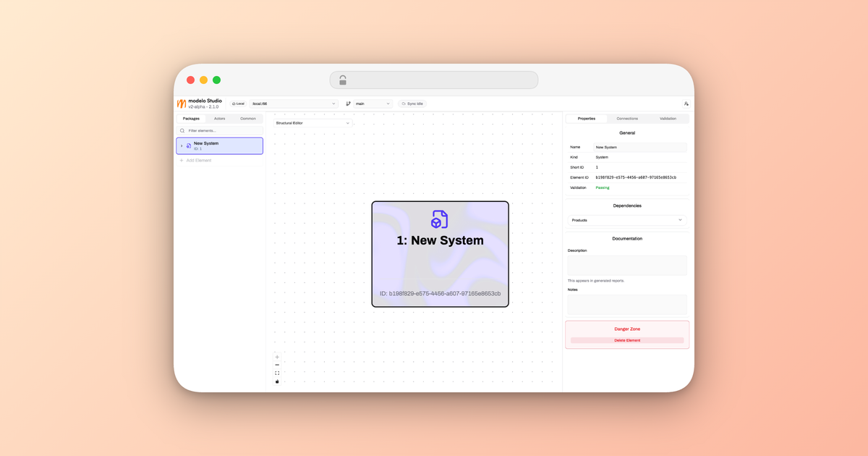The width and height of the screenshot is (868, 456).
Task: Click the Element ID value b198f829
Action: (x=636, y=177)
